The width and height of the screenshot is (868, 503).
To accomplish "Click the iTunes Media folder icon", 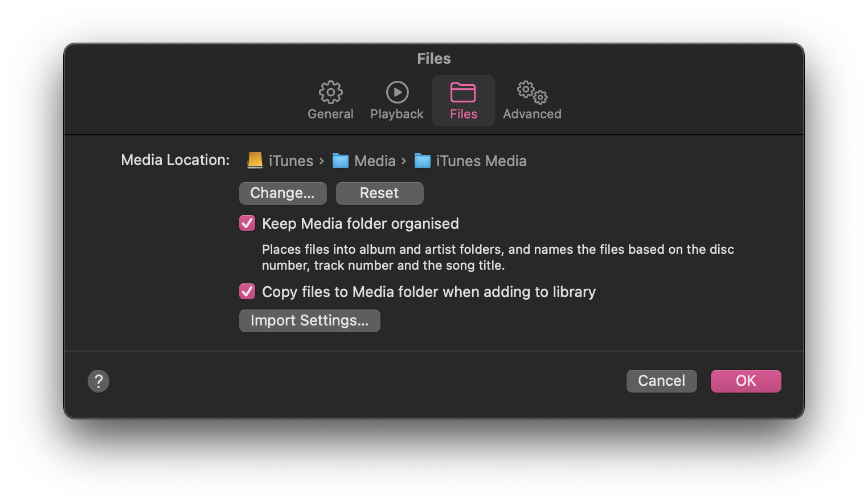I will coord(422,161).
